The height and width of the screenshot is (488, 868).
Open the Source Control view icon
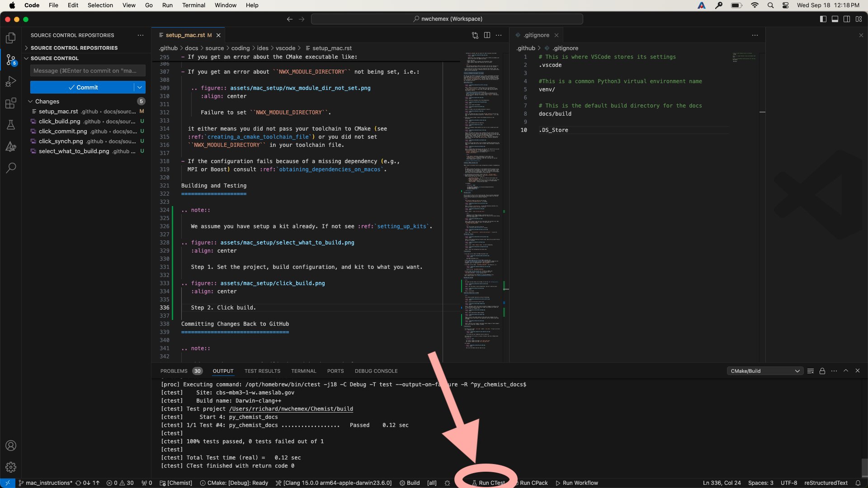pos(11,60)
